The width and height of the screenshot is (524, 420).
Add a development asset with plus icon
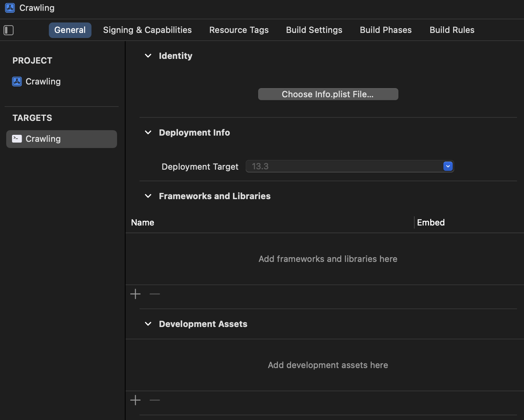pyautogui.click(x=135, y=400)
